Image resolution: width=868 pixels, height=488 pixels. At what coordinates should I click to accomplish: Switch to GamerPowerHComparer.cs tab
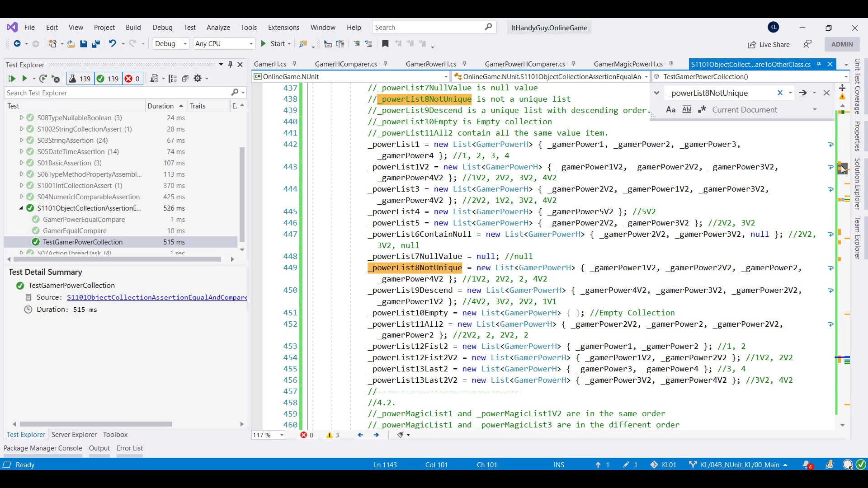click(x=524, y=64)
